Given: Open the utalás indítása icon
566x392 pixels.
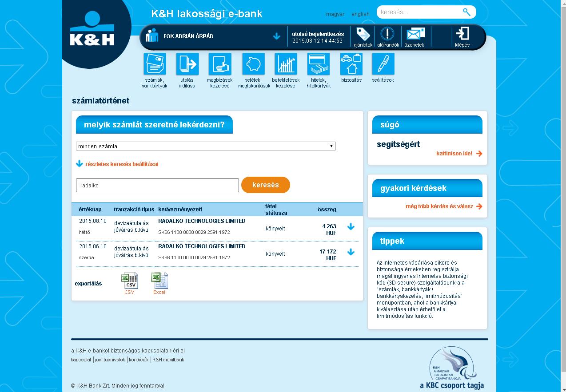Looking at the screenshot, I should [187, 64].
